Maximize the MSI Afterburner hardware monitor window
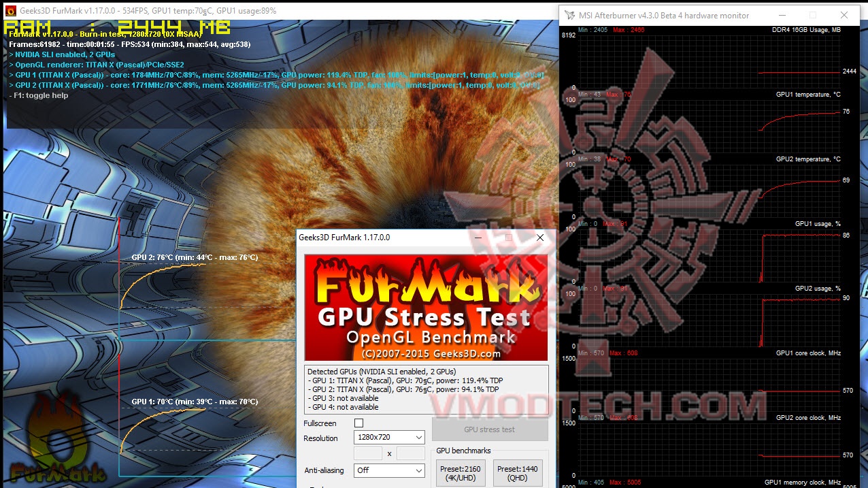Image resolution: width=868 pixels, height=488 pixels. [x=813, y=15]
